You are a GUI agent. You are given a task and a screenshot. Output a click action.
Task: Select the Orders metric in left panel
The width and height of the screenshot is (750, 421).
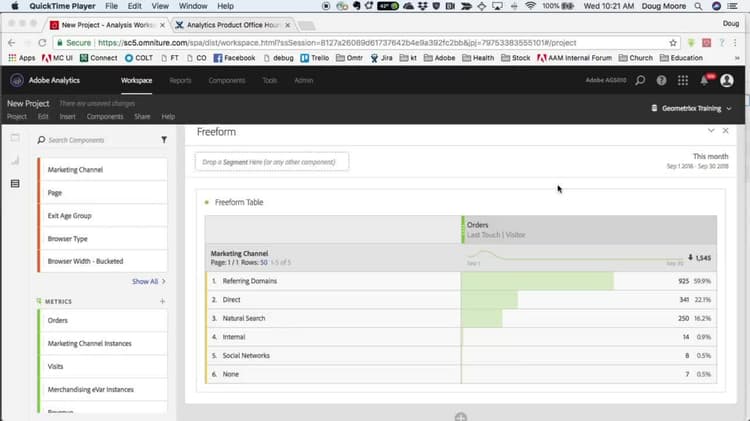[x=103, y=320]
